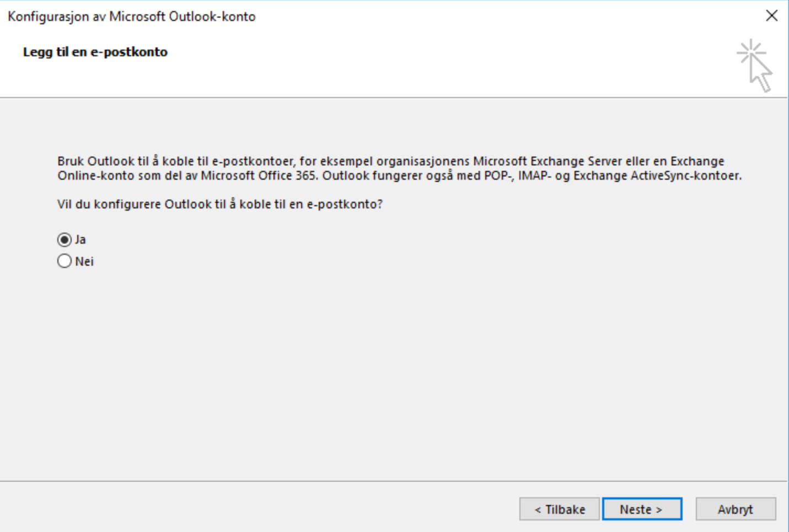Go back with the Tilbake button
Viewport: 789px width, 532px height.
559,509
